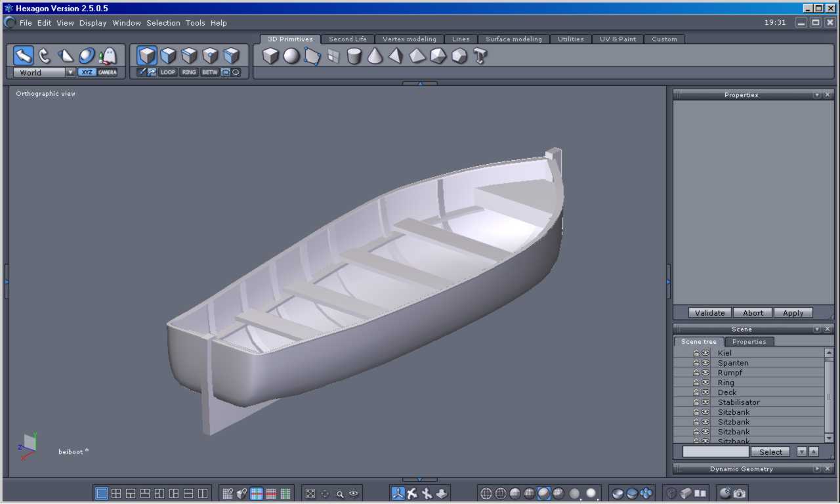Expand the Dynamic Geometry panel
The image size is (840, 504).
817,469
